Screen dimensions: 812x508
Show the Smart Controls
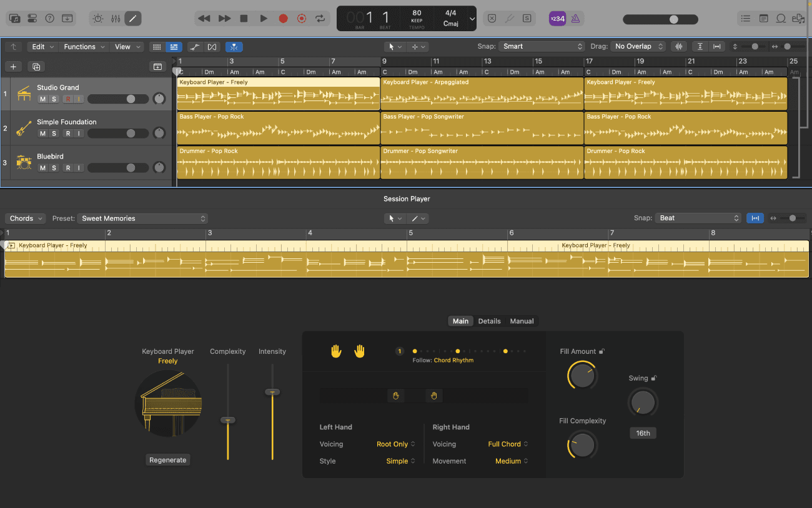coord(97,19)
